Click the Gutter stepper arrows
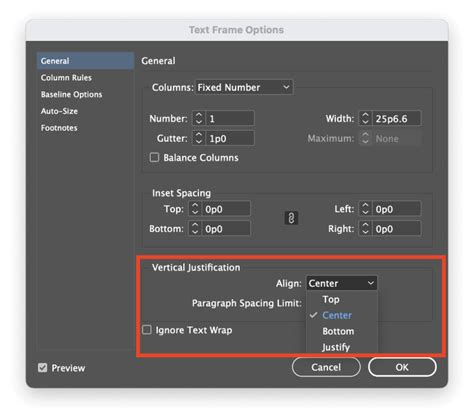Screen dimensions: 474x420 [x=199, y=138]
